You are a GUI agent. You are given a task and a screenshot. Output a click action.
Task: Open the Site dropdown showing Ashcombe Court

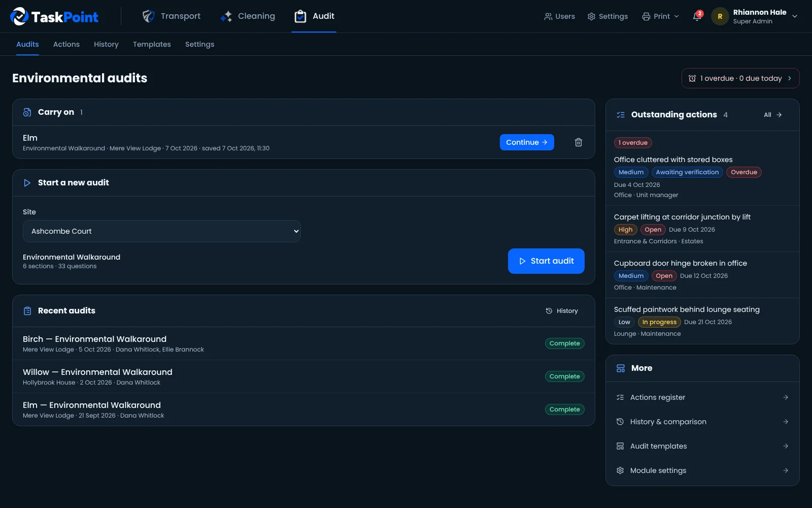tap(162, 231)
